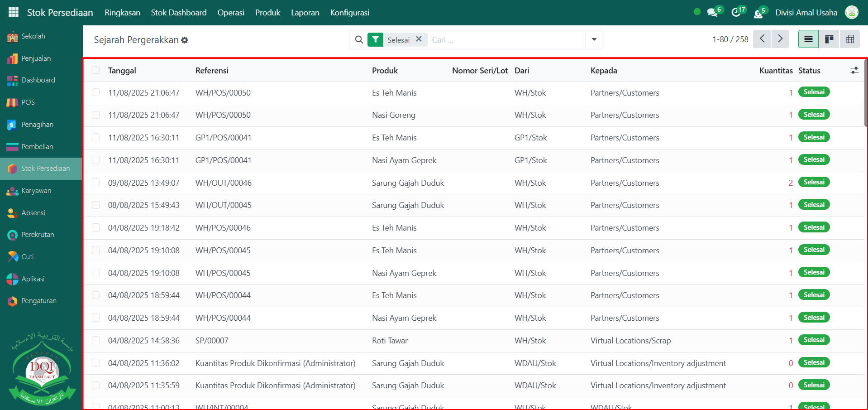
Task: Open the apps grid menu icon
Action: point(14,12)
